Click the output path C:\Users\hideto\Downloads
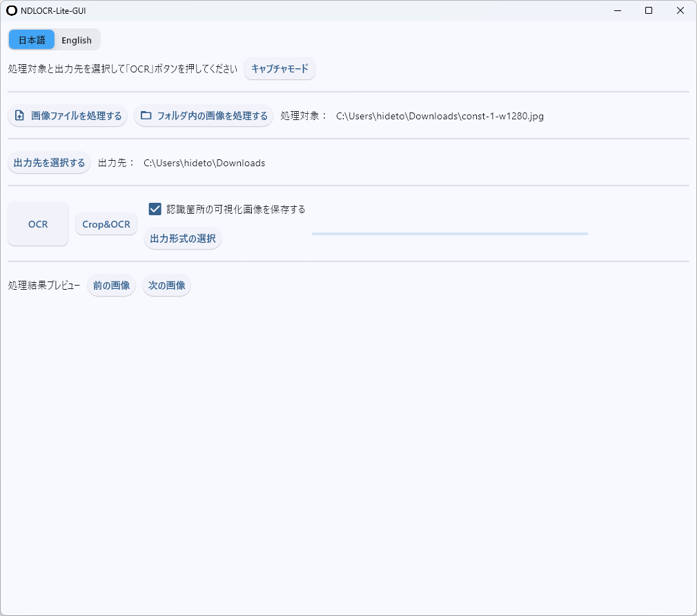697x616 pixels. coord(204,163)
